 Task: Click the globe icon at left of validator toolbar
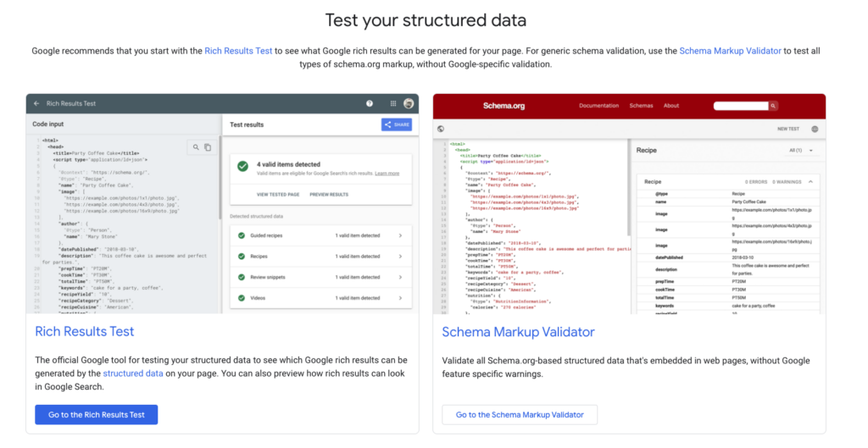(441, 129)
